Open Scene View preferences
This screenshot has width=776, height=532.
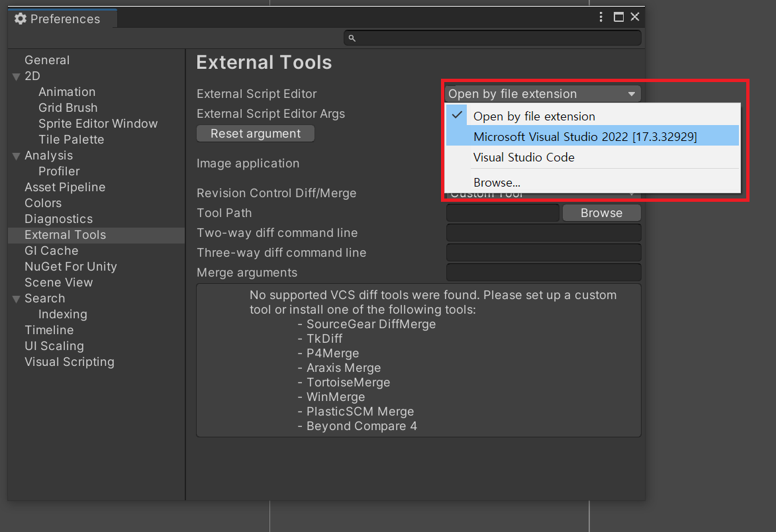58,283
